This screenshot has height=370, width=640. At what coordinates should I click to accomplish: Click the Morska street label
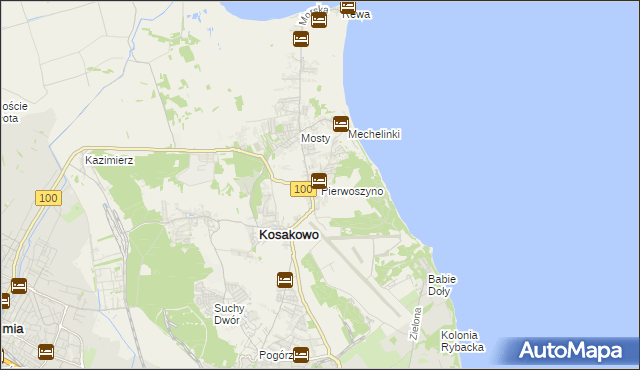point(313,15)
